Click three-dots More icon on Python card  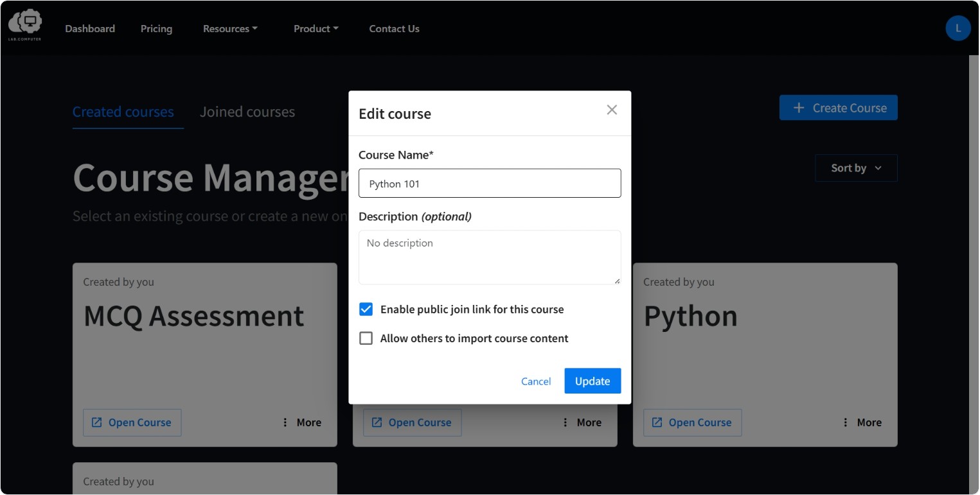[846, 422]
